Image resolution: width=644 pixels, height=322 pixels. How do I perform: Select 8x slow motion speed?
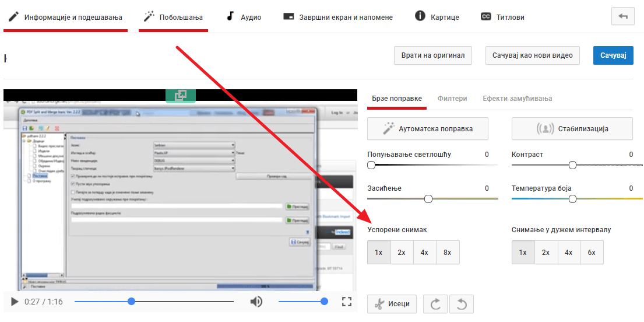click(447, 253)
